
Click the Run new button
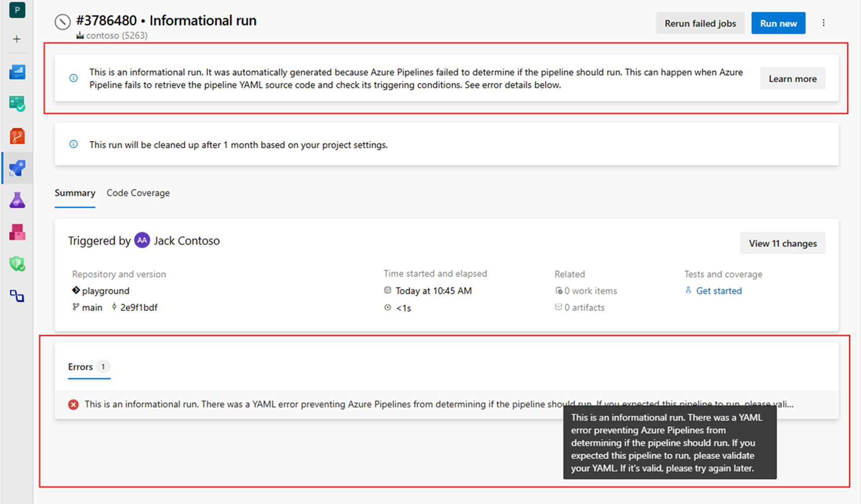tap(778, 23)
